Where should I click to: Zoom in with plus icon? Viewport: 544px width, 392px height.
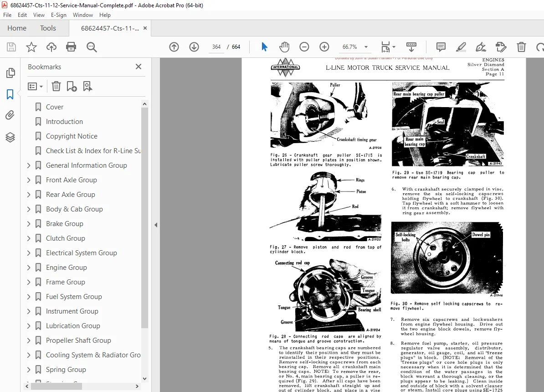pyautogui.click(x=324, y=47)
